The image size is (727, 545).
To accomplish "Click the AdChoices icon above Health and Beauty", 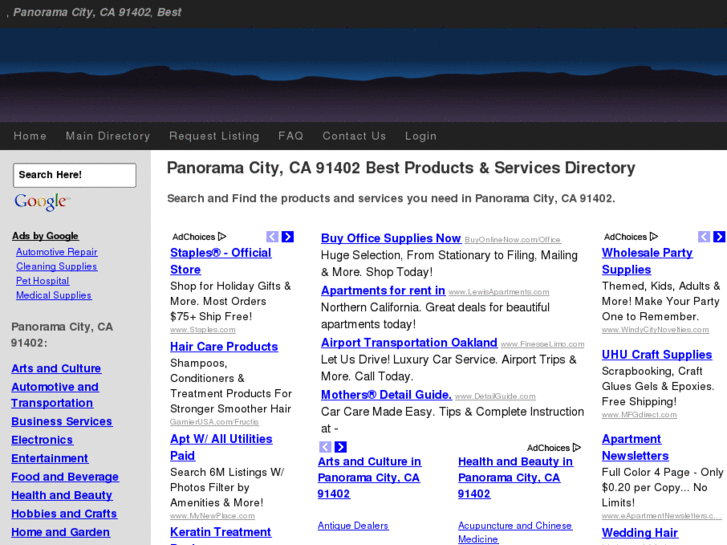I will [x=577, y=448].
